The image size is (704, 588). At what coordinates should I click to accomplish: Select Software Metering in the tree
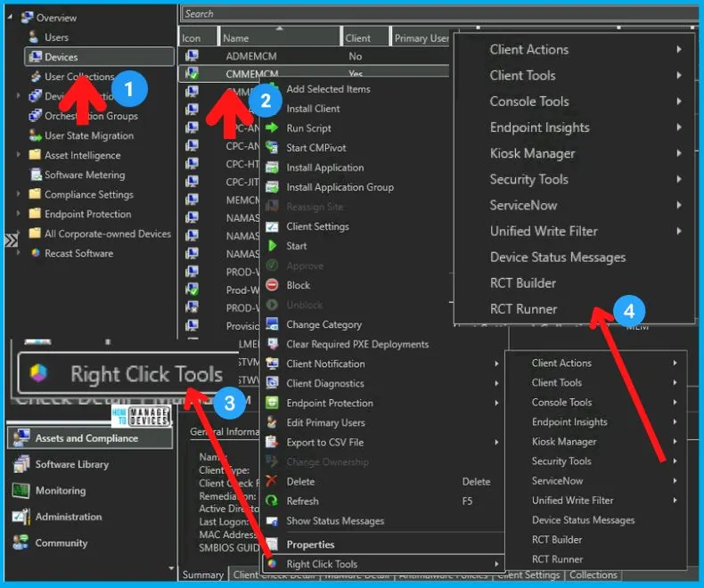[x=85, y=175]
